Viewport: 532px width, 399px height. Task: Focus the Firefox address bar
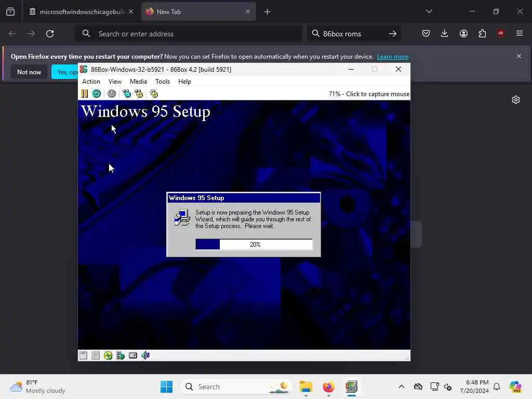tap(188, 34)
